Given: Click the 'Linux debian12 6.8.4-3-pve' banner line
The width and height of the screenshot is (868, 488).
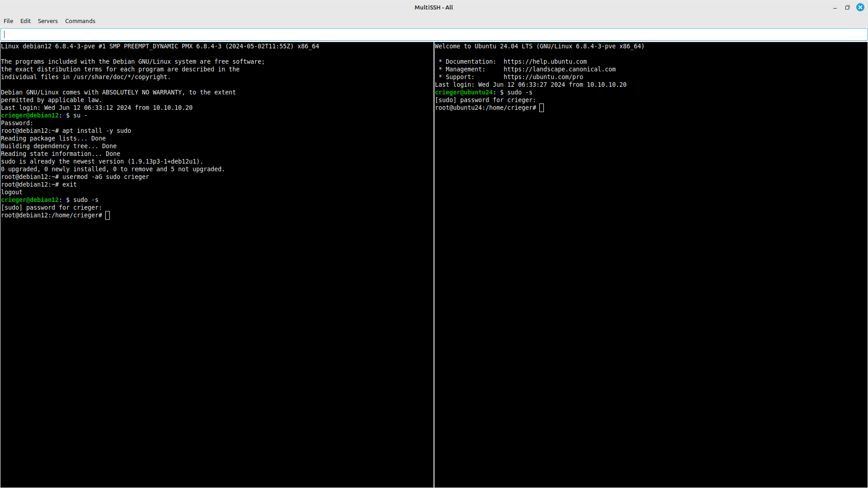Looking at the screenshot, I should point(160,47).
